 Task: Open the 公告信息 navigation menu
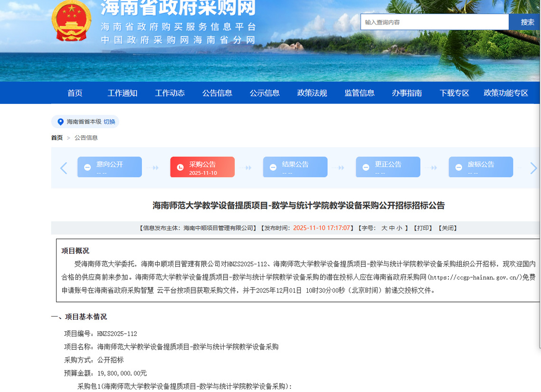point(217,93)
